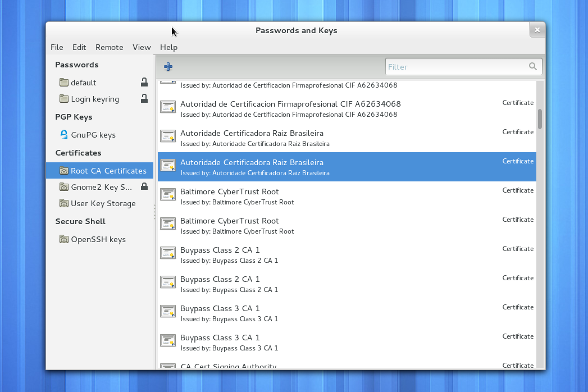Click the OpenSSH keys folder icon

(x=64, y=239)
